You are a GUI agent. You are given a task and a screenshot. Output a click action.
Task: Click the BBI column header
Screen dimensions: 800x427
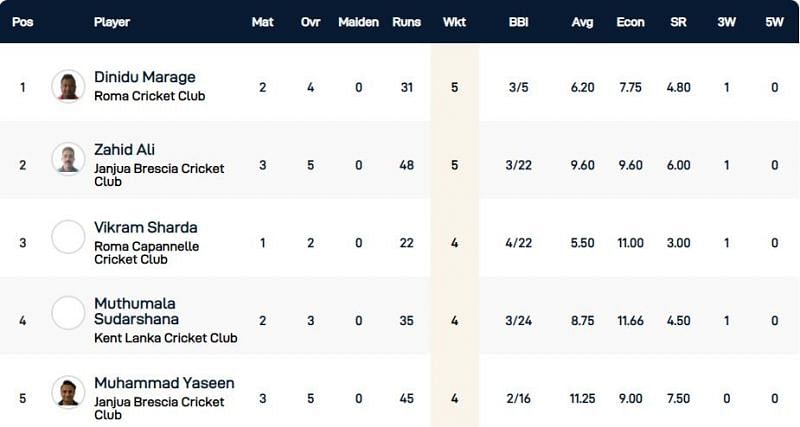(x=518, y=22)
